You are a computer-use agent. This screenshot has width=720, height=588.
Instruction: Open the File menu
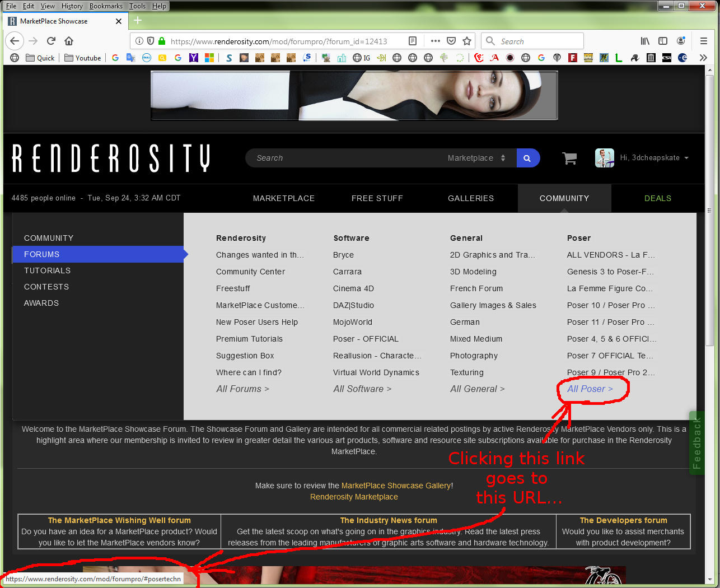pos(11,6)
